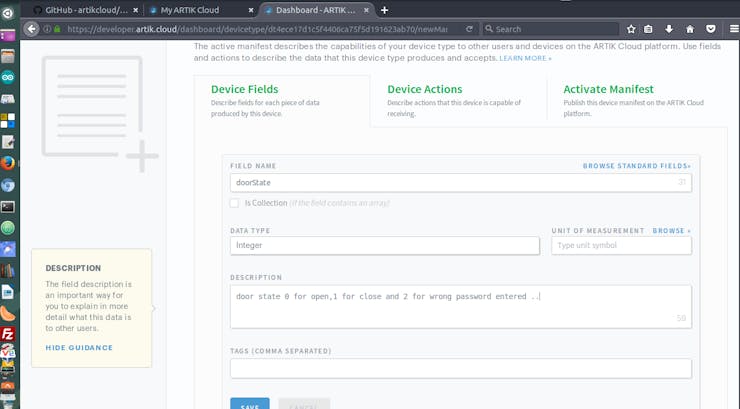
Task: Open Firefox from the dock
Action: [8, 163]
